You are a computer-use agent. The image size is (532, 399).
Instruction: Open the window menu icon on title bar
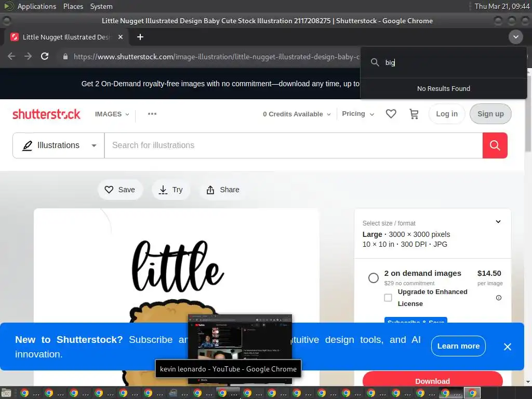point(6,21)
